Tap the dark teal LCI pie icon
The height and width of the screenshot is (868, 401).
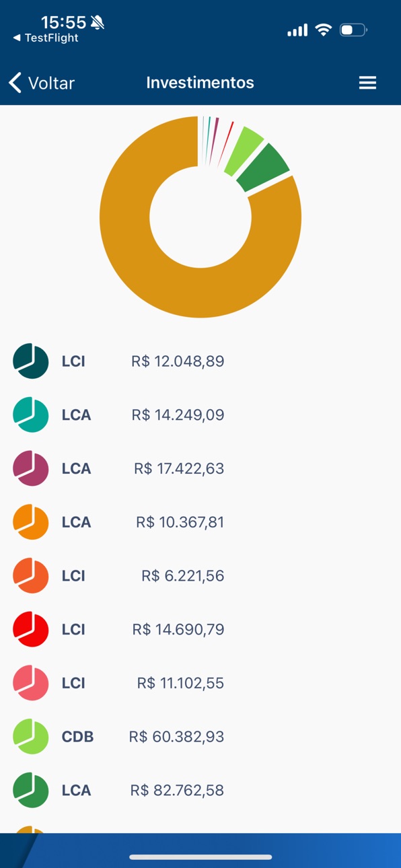[x=31, y=361]
